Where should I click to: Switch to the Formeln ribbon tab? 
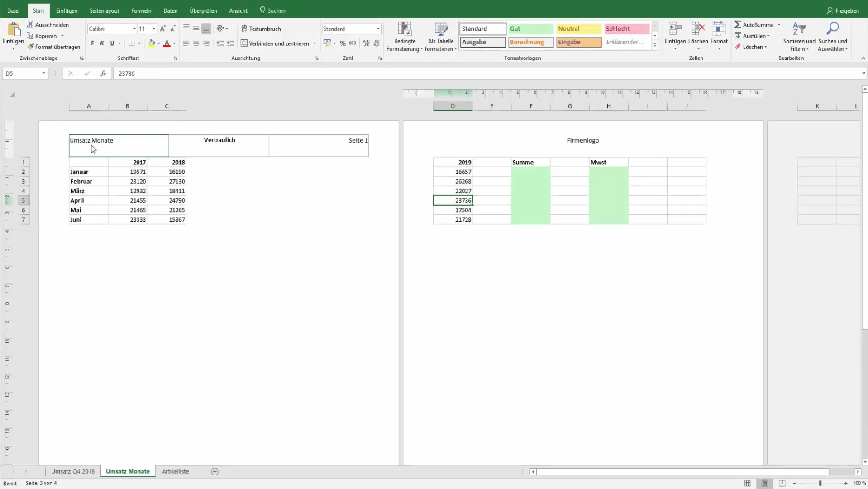141,10
